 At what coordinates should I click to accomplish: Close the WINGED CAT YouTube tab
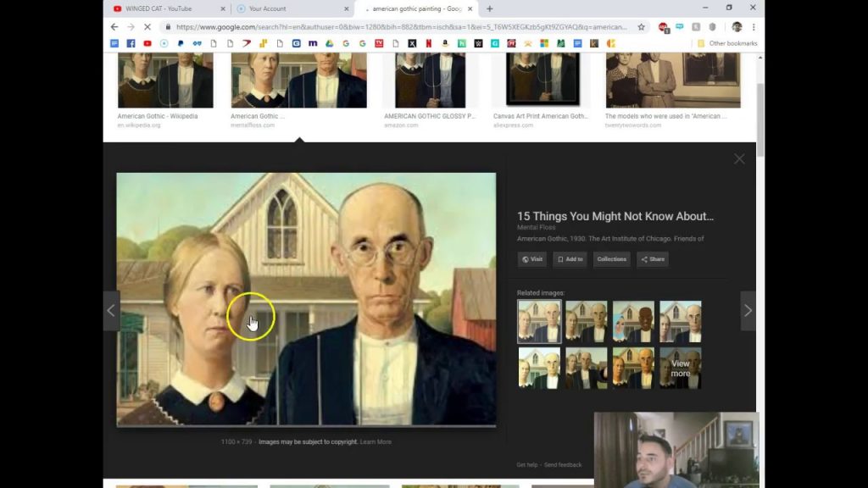pos(223,8)
